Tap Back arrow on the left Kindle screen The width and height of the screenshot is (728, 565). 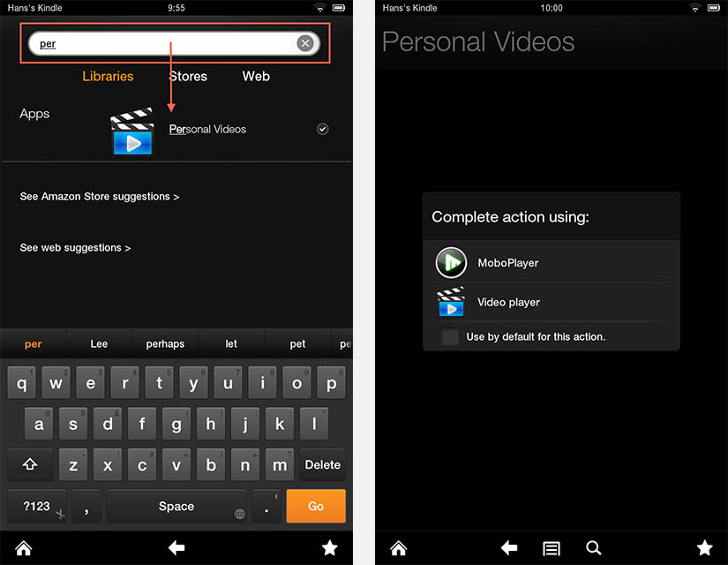tap(176, 548)
